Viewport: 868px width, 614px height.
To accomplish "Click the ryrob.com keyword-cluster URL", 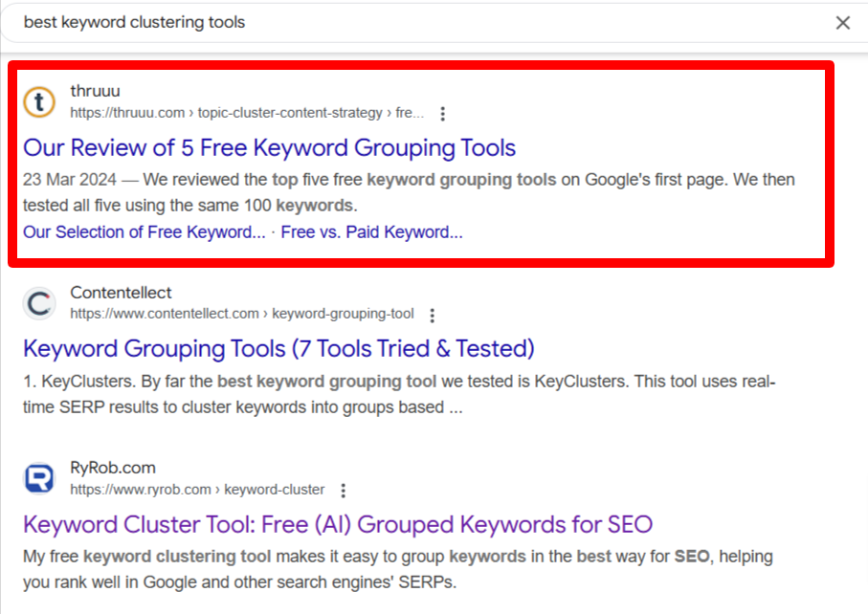I will coord(197,490).
